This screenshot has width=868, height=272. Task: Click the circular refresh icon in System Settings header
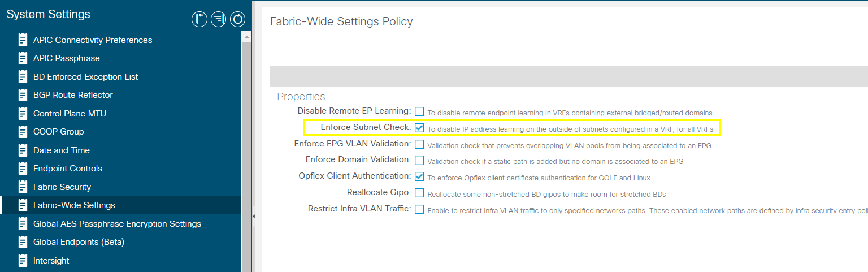[238, 19]
